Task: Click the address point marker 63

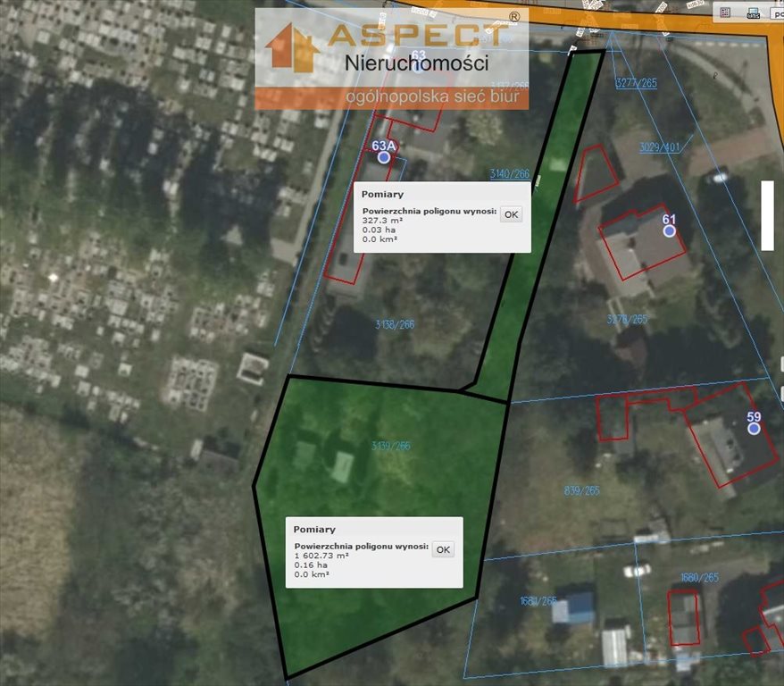Action: (418, 67)
